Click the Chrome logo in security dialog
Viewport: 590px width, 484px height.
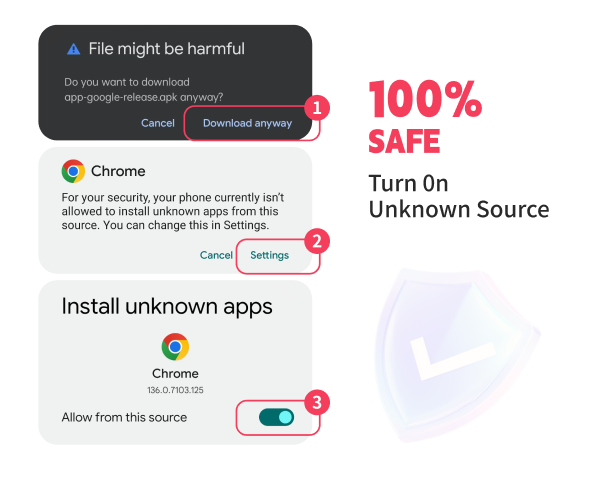(x=73, y=171)
